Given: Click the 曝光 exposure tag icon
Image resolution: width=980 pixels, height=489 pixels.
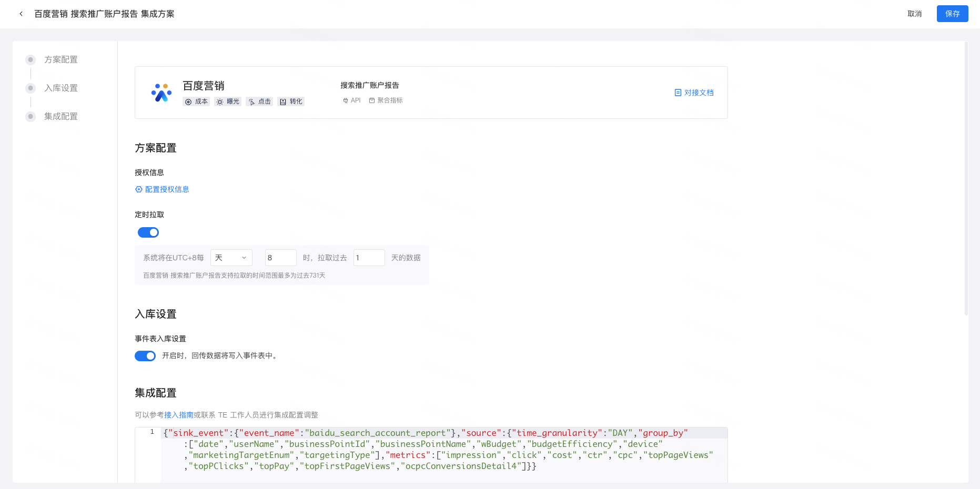Looking at the screenshot, I should [220, 101].
